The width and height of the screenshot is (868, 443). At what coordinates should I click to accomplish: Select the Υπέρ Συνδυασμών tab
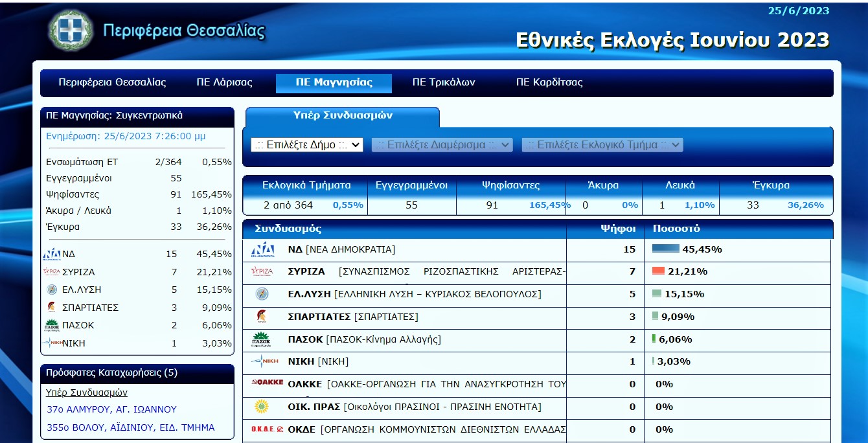pyautogui.click(x=343, y=116)
